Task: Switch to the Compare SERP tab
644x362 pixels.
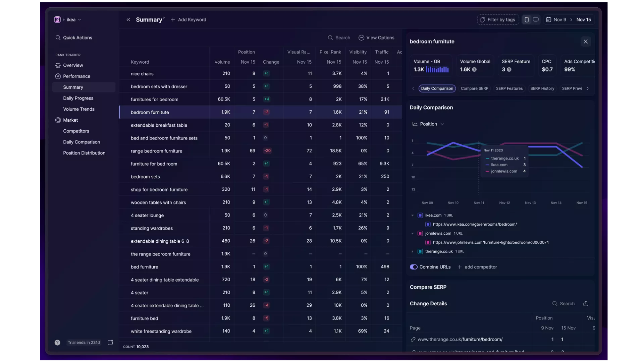Action: 474,88
